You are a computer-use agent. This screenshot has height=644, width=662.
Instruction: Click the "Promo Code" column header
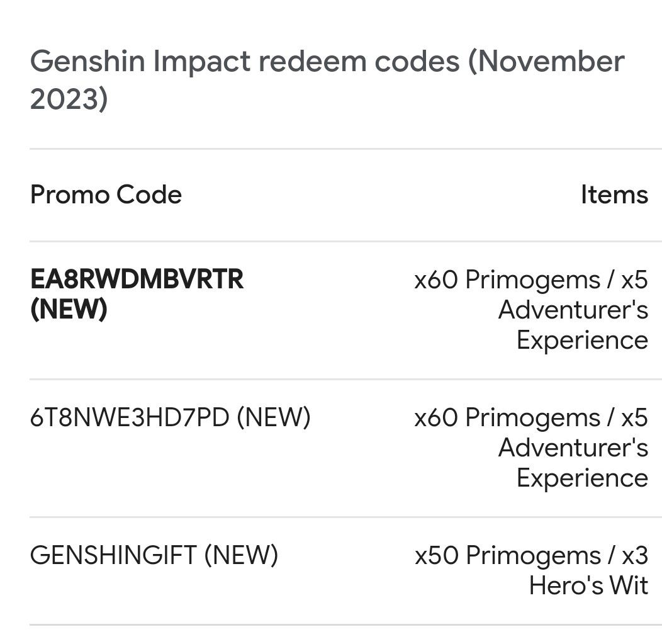(106, 195)
